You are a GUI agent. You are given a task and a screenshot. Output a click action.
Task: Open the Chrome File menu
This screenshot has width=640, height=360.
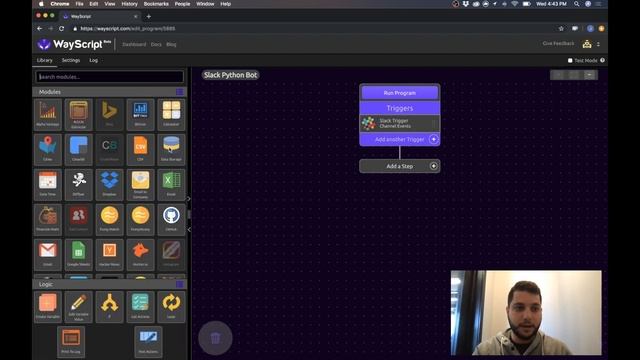(79, 4)
